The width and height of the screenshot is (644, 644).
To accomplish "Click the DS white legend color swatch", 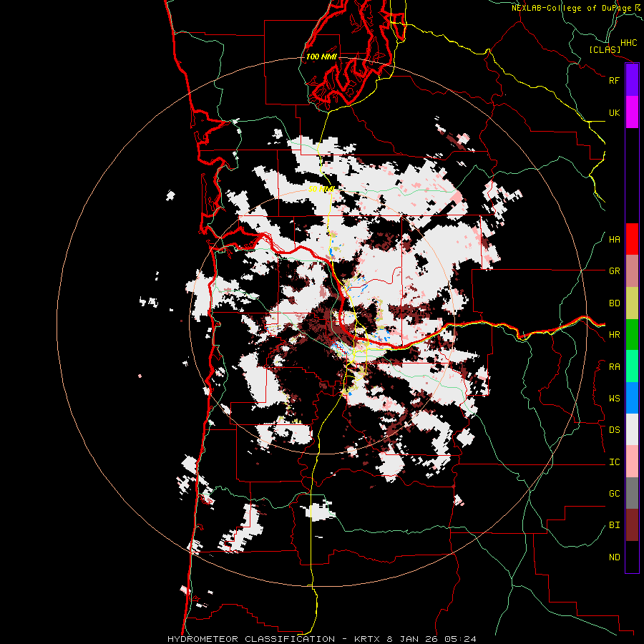I will [x=632, y=429].
